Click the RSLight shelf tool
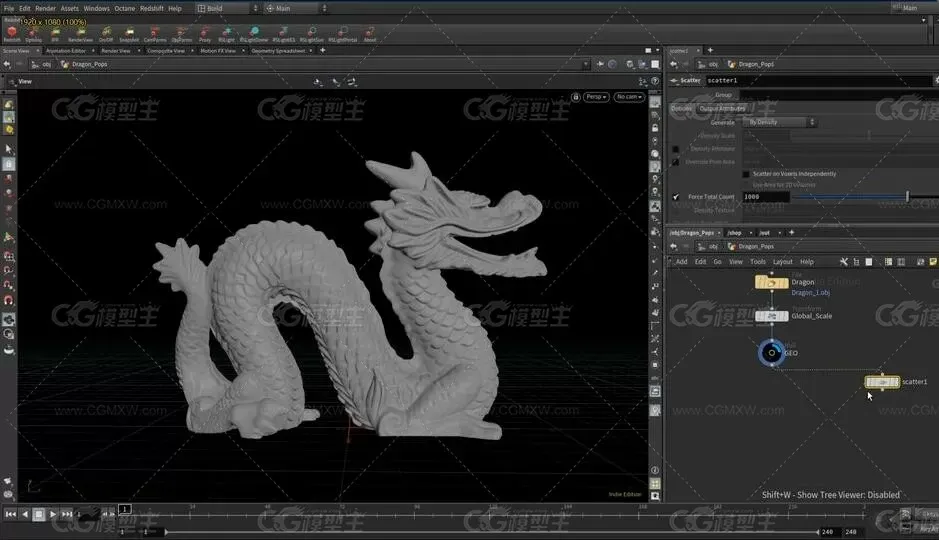Viewport: 939px width, 540px height. pos(226,34)
